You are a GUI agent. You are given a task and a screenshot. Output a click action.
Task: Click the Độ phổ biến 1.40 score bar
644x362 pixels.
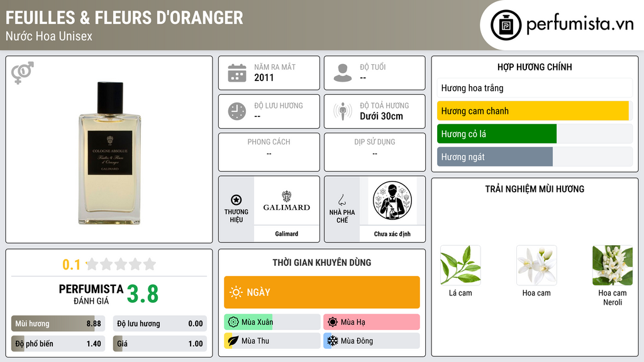tap(58, 344)
